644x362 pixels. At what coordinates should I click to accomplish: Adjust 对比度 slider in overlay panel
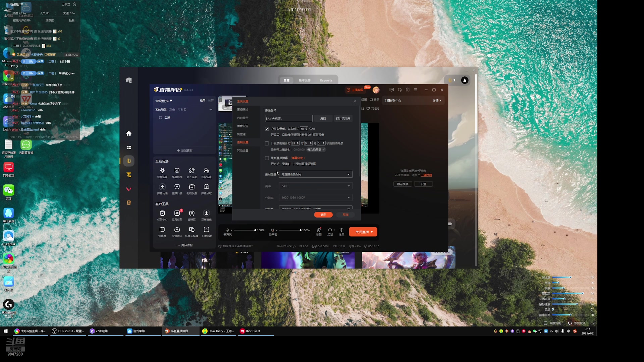coord(570,278)
